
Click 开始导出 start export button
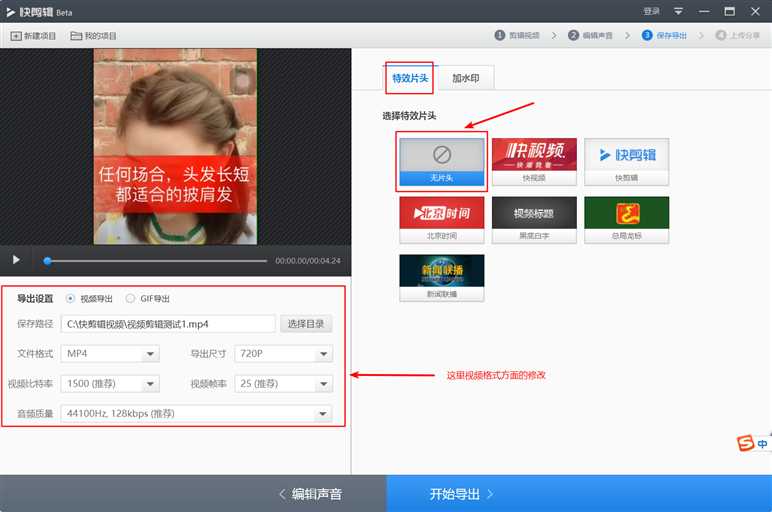[x=579, y=494]
